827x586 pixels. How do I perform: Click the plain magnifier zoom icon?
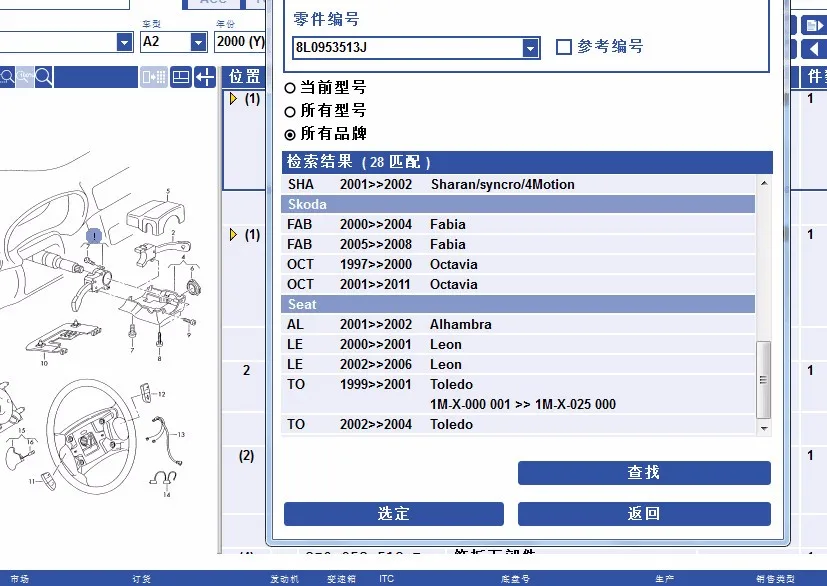click(x=43, y=77)
